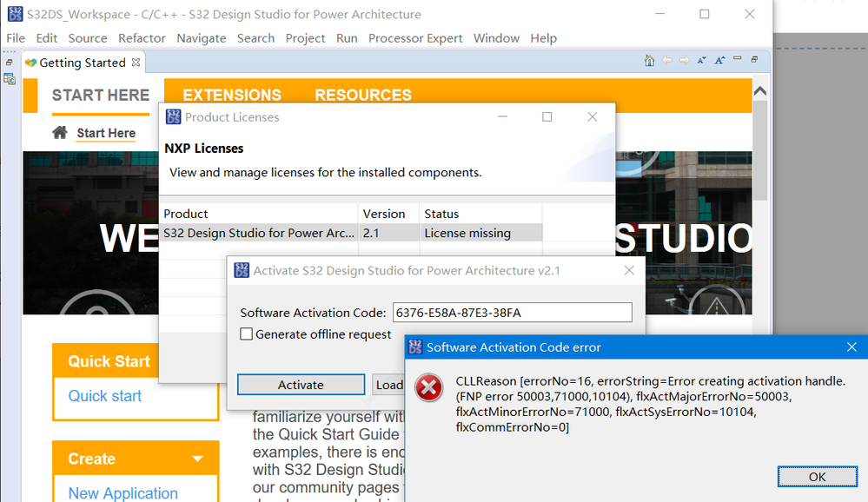Close the Software Activation Code error dialog
Screen dimensions: 868x502
(851, 347)
